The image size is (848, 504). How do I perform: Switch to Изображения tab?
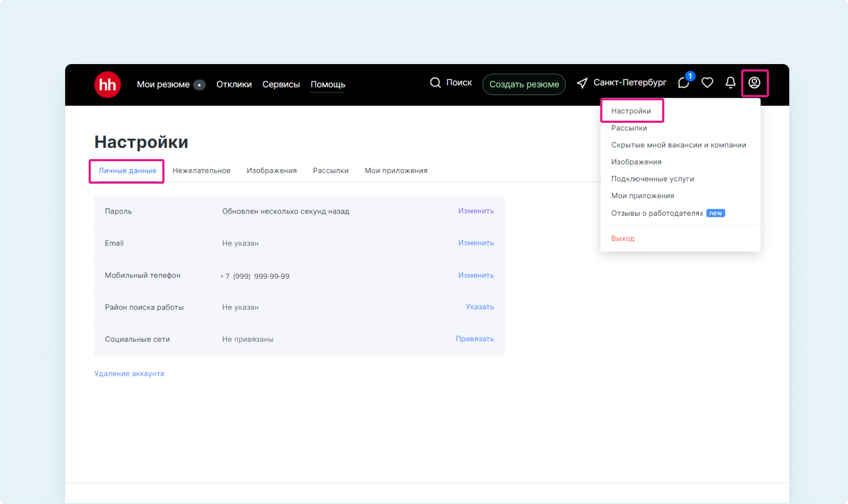click(x=272, y=171)
